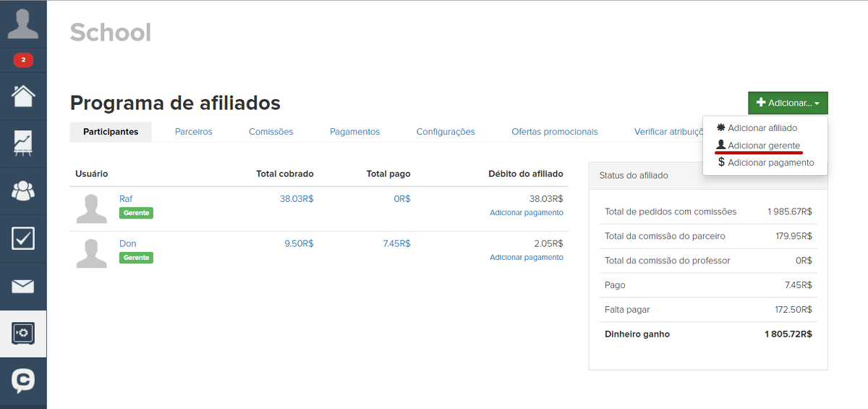Open the chat bubble icon in sidebar
The height and width of the screenshot is (409, 868).
click(x=23, y=380)
